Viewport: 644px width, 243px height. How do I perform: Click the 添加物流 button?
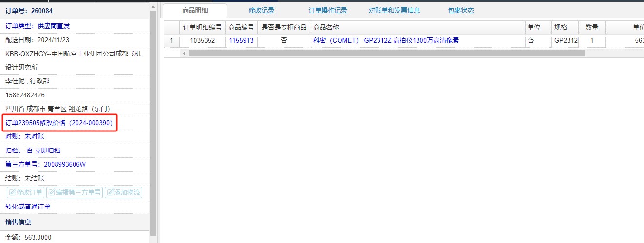(123, 192)
